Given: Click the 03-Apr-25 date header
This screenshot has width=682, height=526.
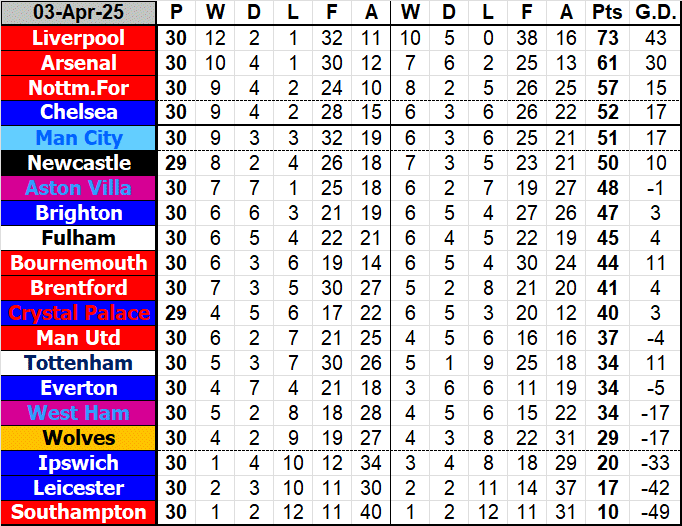Looking at the screenshot, I should tap(79, 13).
